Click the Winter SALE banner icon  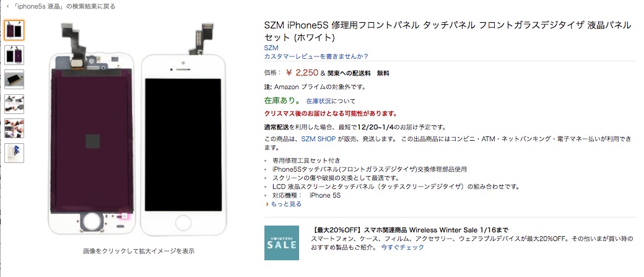[x=282, y=242]
